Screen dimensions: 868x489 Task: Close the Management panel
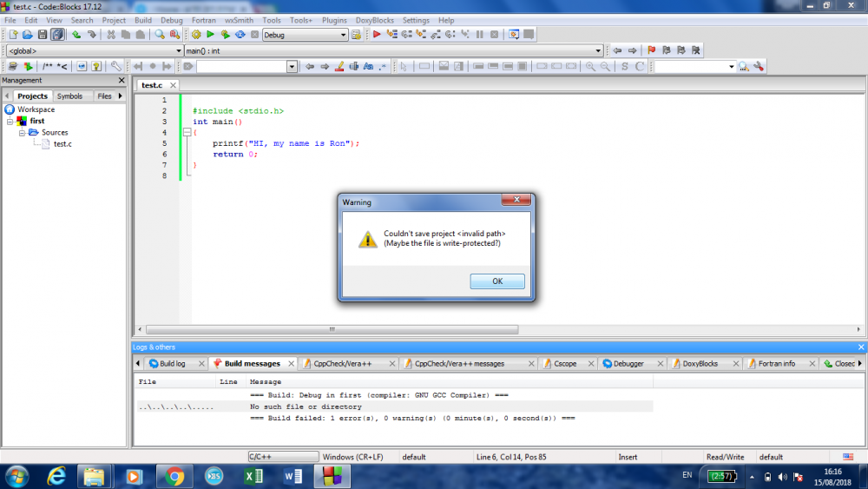[122, 80]
